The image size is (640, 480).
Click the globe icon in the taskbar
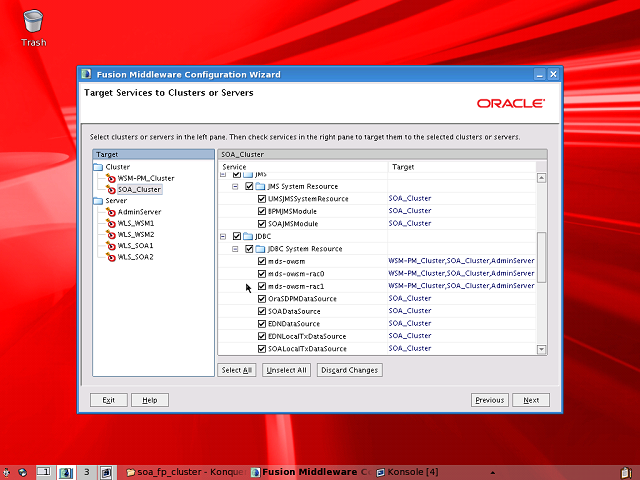22,472
